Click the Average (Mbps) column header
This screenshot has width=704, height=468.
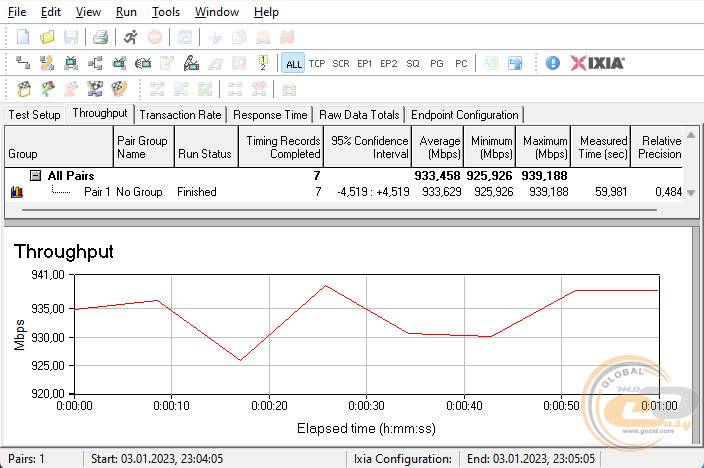pos(438,147)
